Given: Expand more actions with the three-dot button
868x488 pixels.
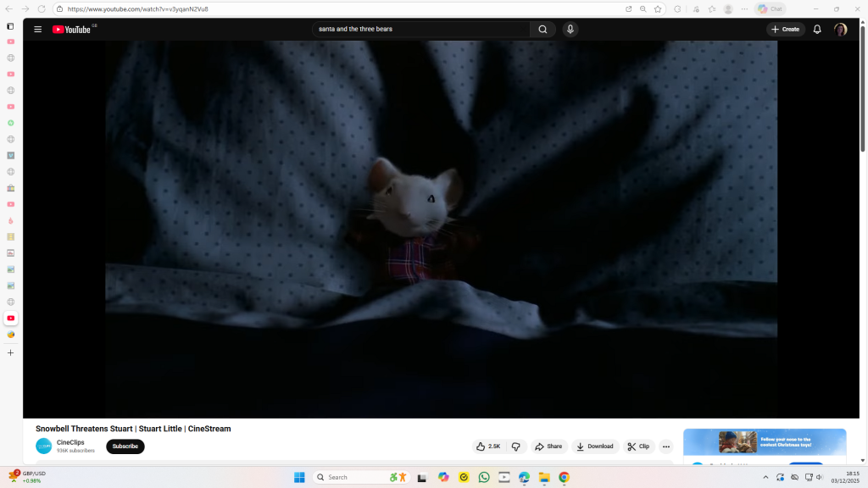Looking at the screenshot, I should coord(666,446).
